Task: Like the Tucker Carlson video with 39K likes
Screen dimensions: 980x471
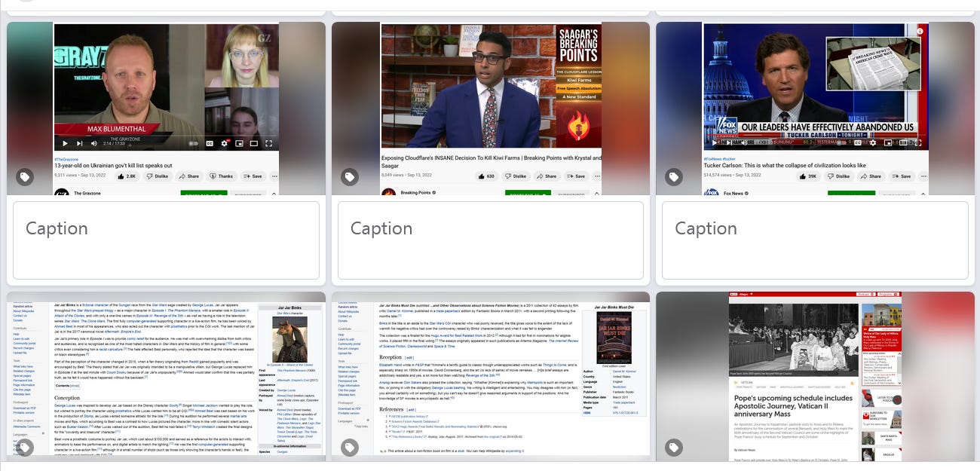Action: click(809, 176)
